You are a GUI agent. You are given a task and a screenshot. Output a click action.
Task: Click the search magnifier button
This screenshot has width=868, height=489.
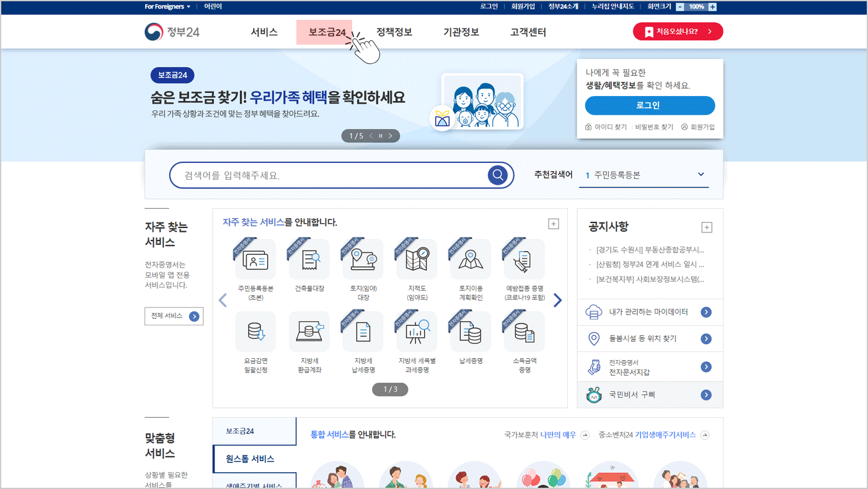click(x=497, y=175)
